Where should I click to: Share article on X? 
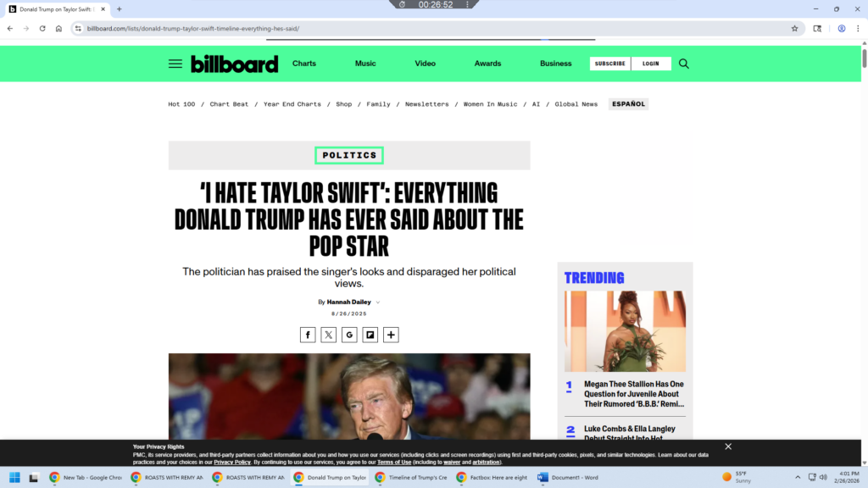point(329,335)
